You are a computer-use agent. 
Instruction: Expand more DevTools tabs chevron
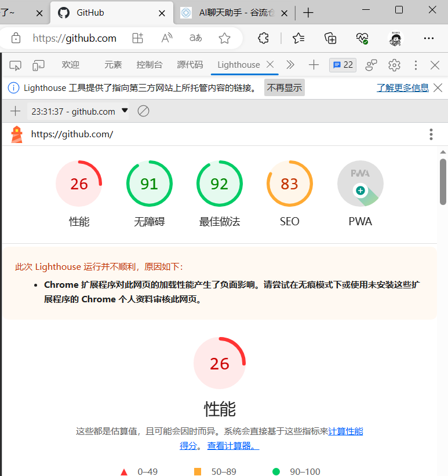tap(290, 65)
